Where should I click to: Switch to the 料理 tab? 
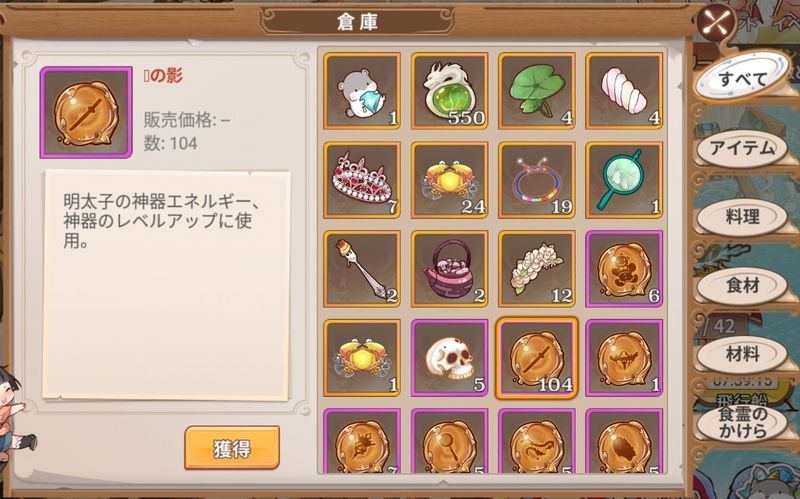[x=742, y=217]
